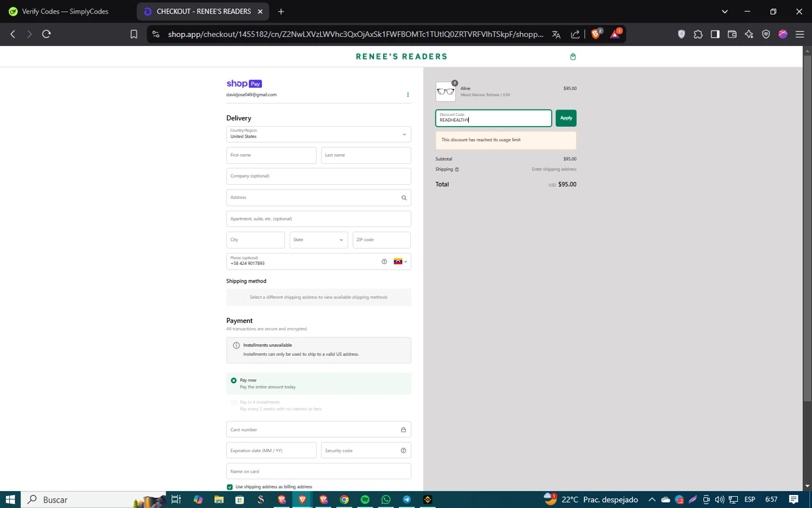Open the Brave VPN shield icon
This screenshot has height=508, width=812.
(766, 34)
